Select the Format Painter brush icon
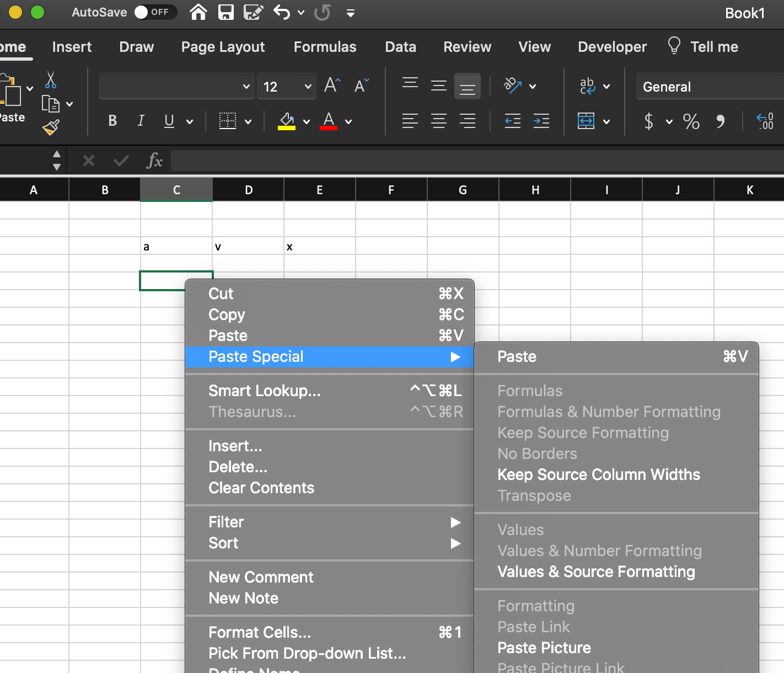The image size is (784, 673). coord(51,127)
